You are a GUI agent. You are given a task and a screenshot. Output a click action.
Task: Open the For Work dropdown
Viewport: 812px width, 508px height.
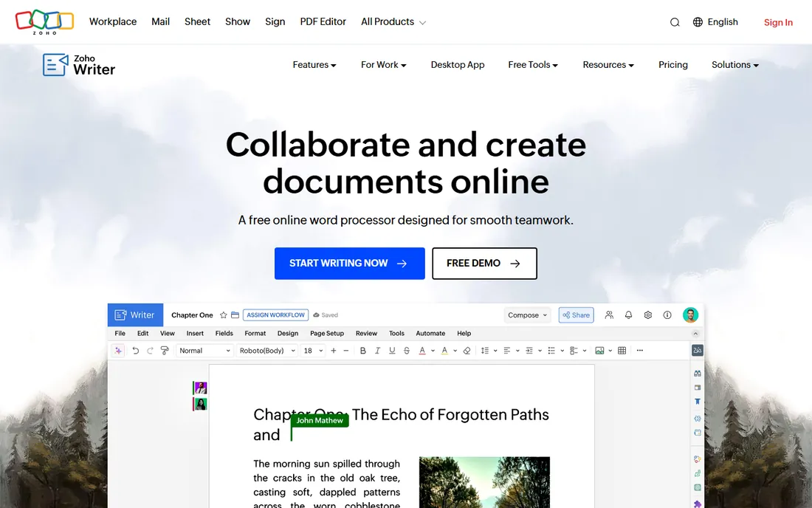(383, 65)
